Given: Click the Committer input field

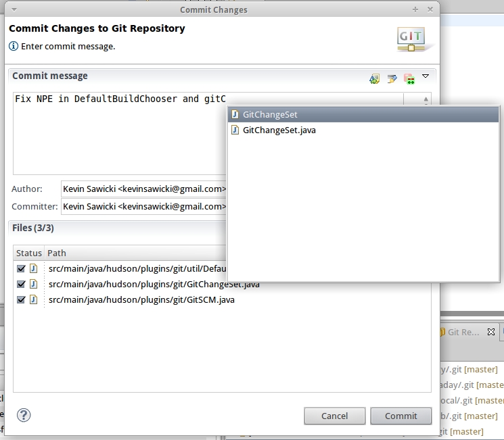Looking at the screenshot, I should click(x=143, y=207).
